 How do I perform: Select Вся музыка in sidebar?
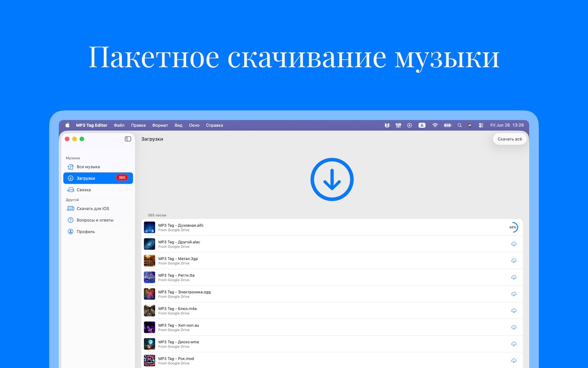pyautogui.click(x=98, y=167)
